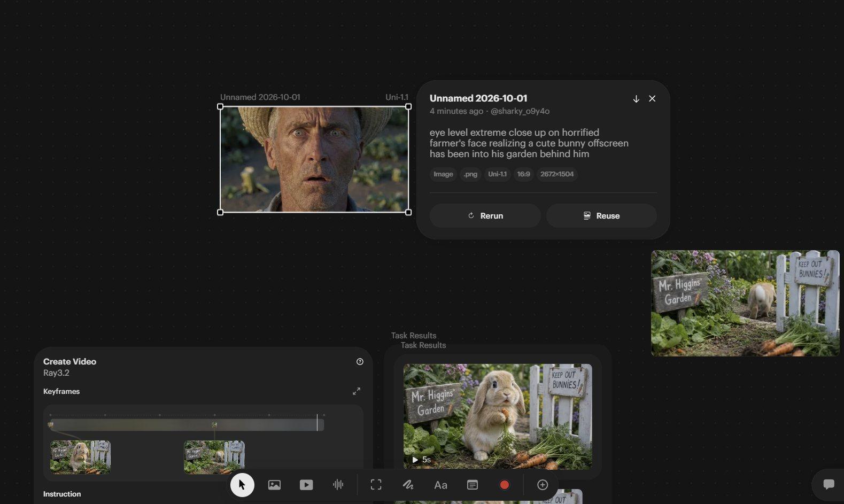Click the farmer prompt description text
The width and height of the screenshot is (844, 504).
(529, 143)
